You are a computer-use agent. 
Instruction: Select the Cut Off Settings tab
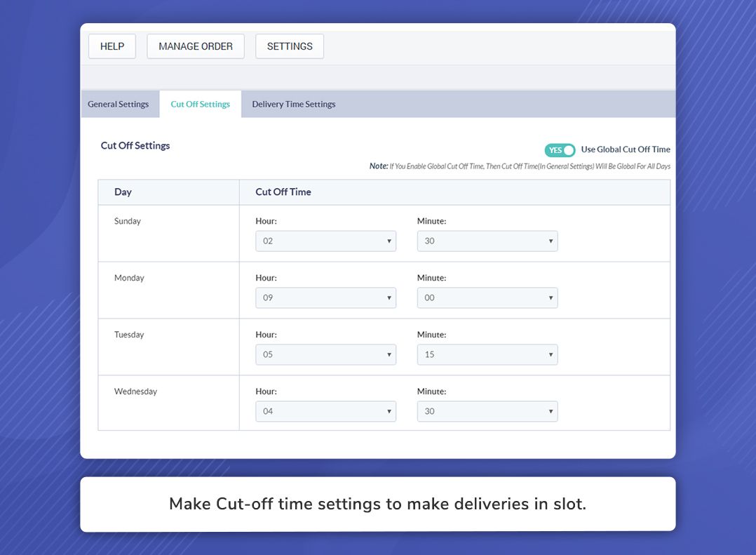200,103
